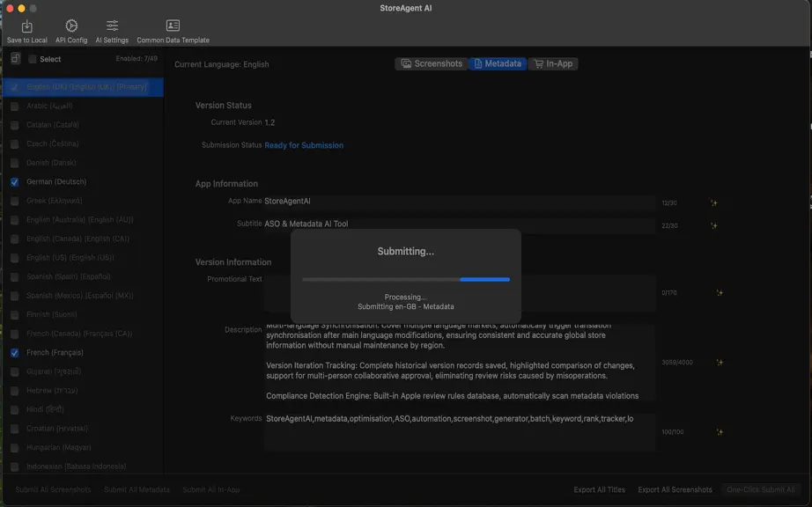Image resolution: width=812 pixels, height=507 pixels.
Task: Click the Keywords text field
Action: (460, 431)
